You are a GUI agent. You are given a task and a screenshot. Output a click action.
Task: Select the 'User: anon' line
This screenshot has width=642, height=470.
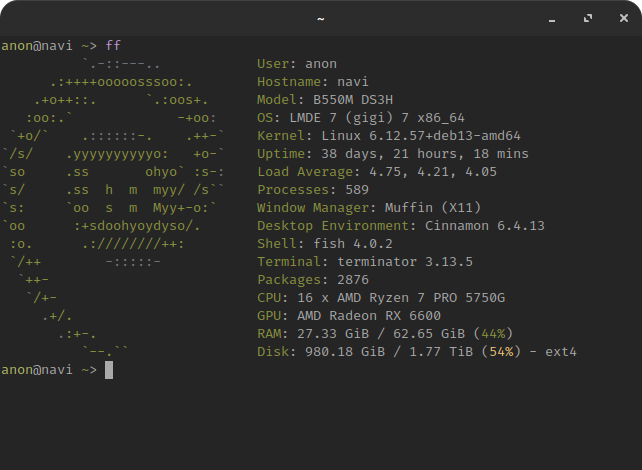297,64
